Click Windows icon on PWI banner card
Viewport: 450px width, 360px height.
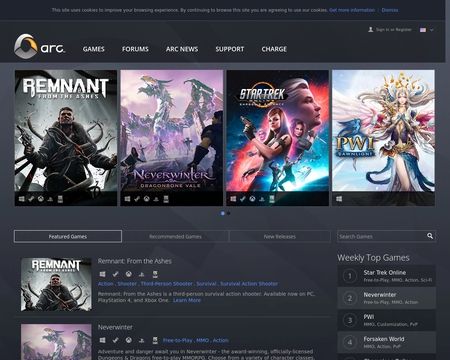click(x=339, y=199)
